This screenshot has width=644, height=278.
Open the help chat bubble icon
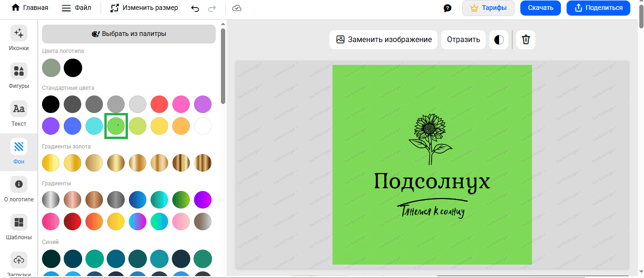click(448, 8)
